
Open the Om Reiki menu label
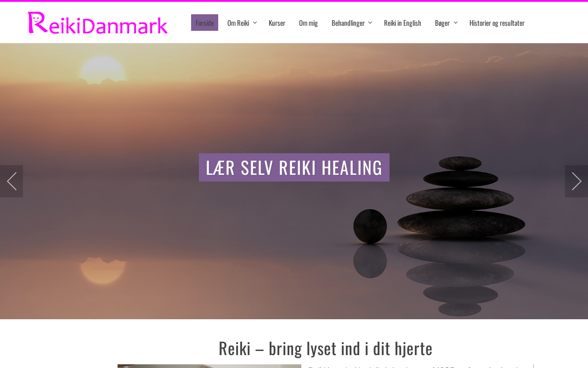tap(238, 23)
